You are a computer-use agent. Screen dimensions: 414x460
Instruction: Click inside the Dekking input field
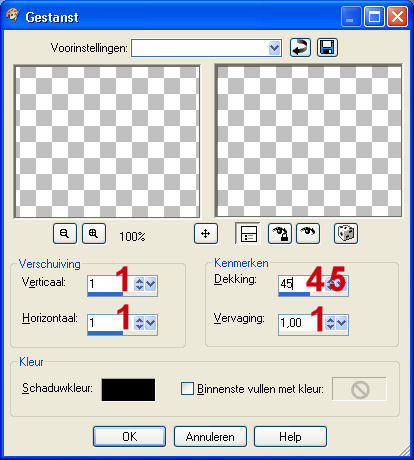302,284
